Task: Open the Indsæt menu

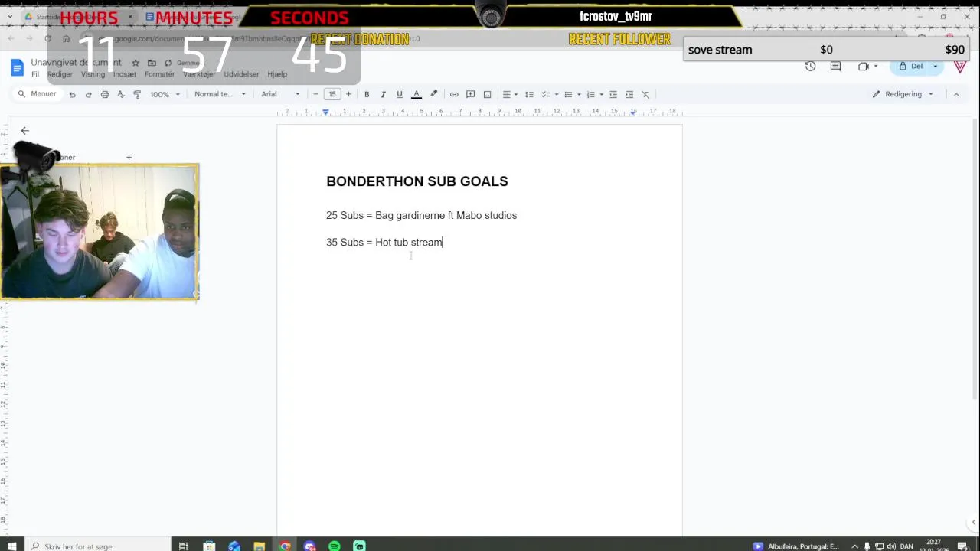Action: pyautogui.click(x=124, y=74)
